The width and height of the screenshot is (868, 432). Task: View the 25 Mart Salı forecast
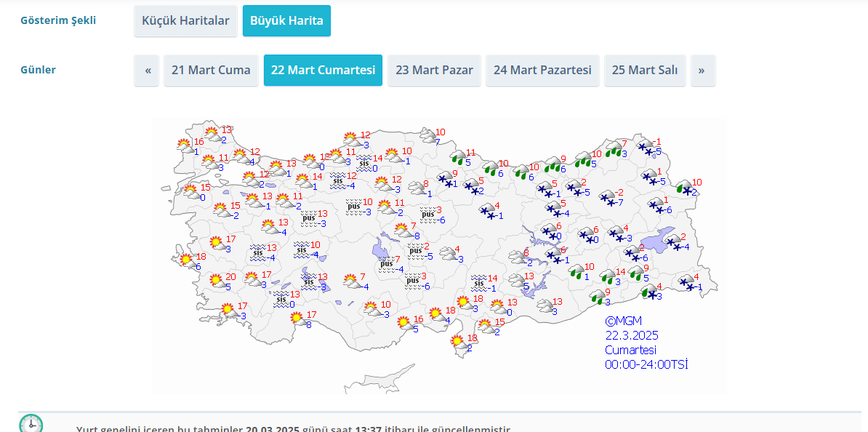click(645, 71)
